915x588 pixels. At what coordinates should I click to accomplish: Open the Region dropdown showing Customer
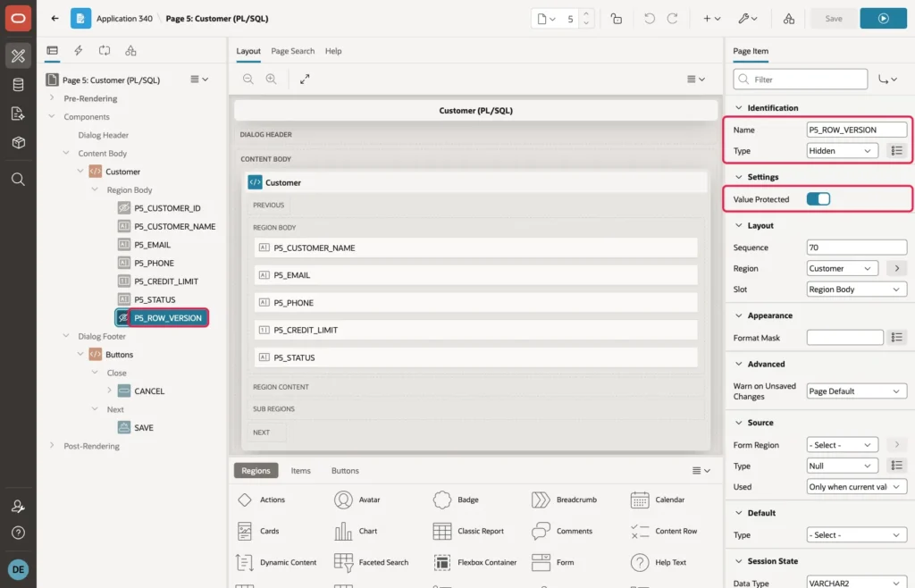(842, 268)
